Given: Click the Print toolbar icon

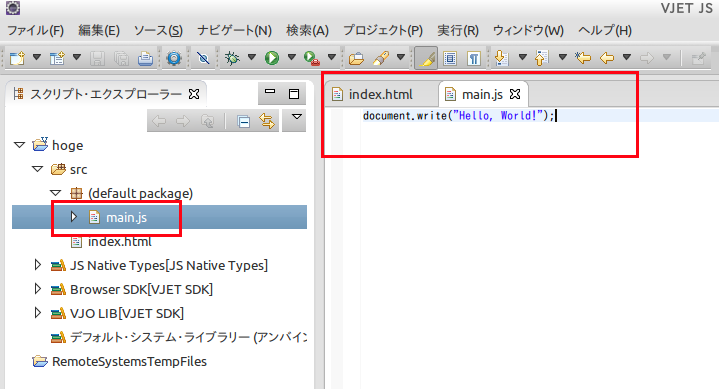Looking at the screenshot, I should click(145, 58).
